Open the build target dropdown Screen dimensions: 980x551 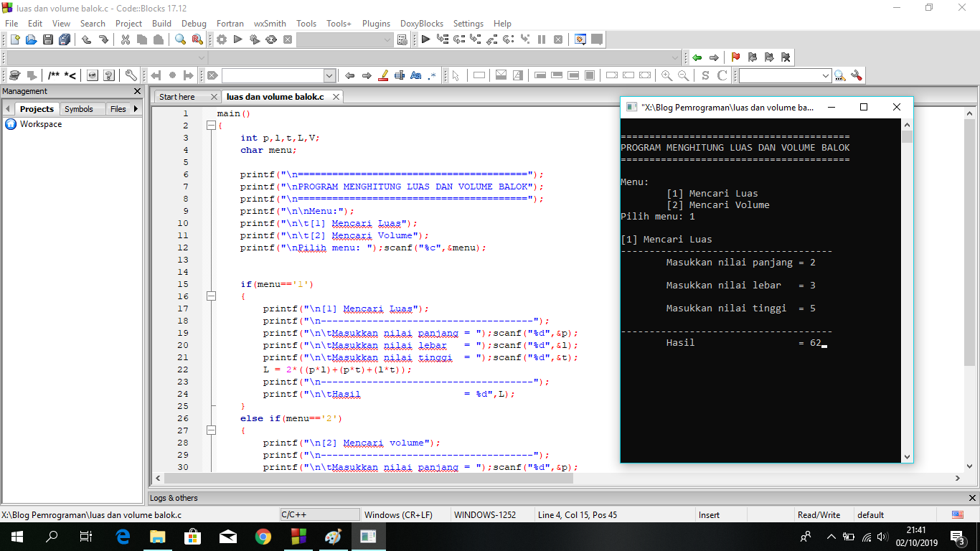tap(387, 39)
